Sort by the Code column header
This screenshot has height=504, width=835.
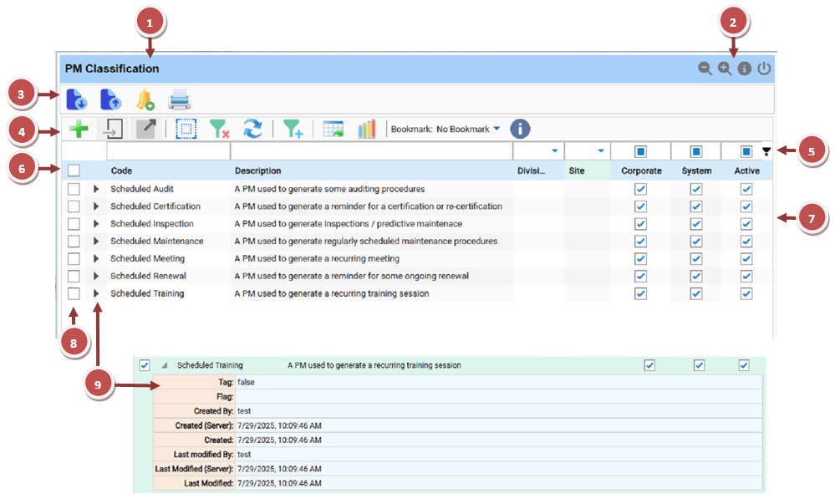tap(122, 171)
